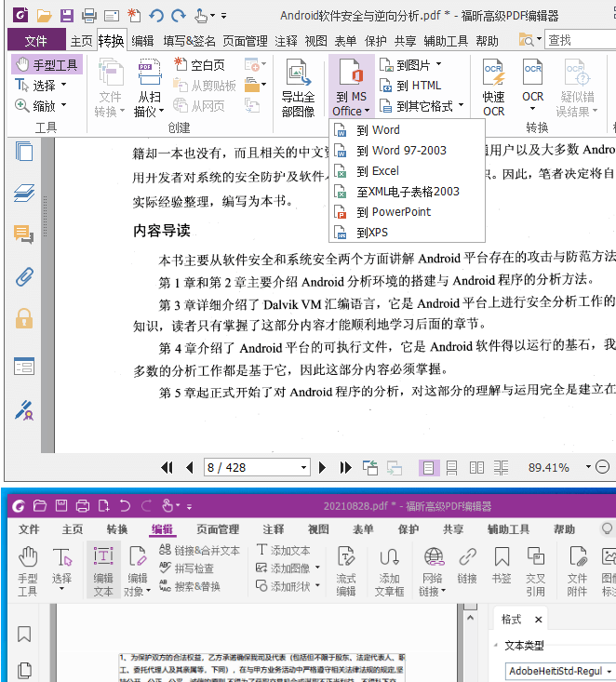This screenshot has height=682, width=616.
Task: Open 文件 tab in top window
Action: [x=36, y=41]
